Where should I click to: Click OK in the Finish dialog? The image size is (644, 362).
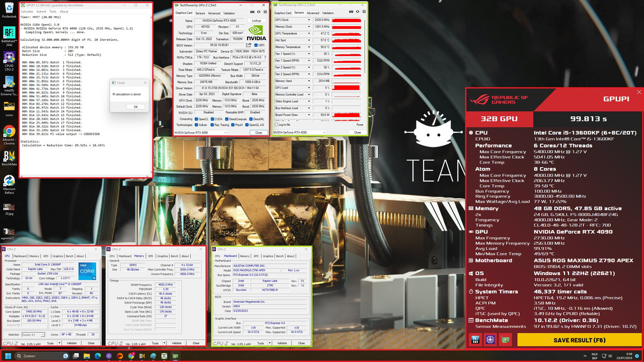coord(135,107)
